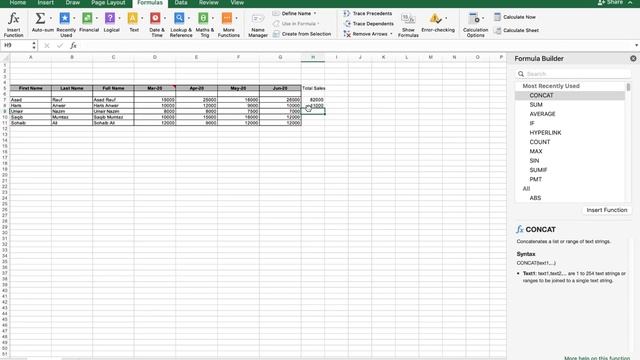This screenshot has width=640, height=360.
Task: Open Text functions icon
Action: click(x=133, y=18)
